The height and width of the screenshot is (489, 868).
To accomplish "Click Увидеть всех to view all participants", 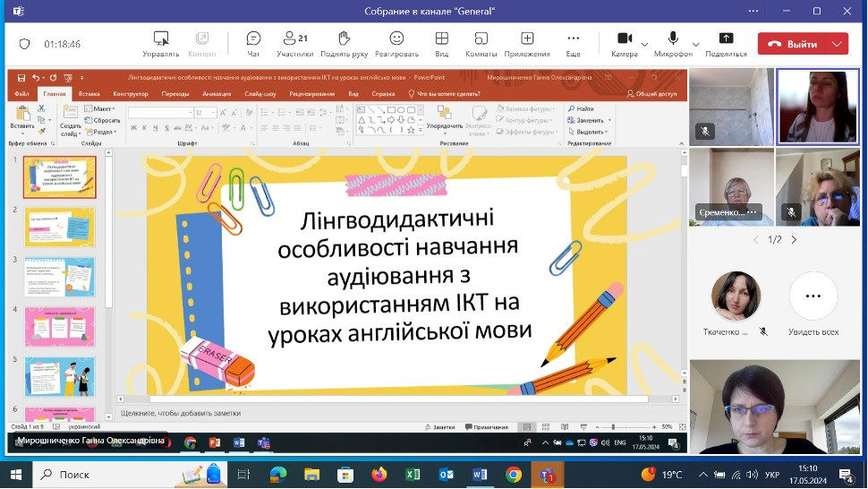I will pyautogui.click(x=813, y=305).
